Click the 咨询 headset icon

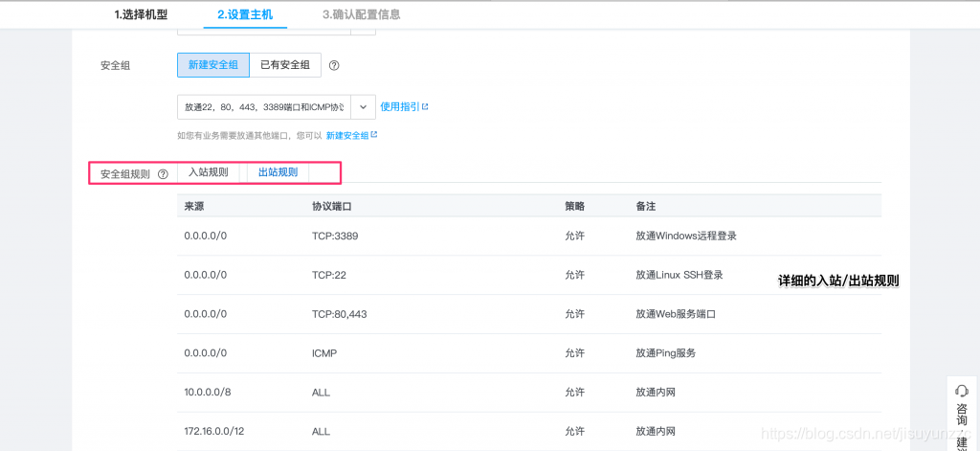click(961, 391)
